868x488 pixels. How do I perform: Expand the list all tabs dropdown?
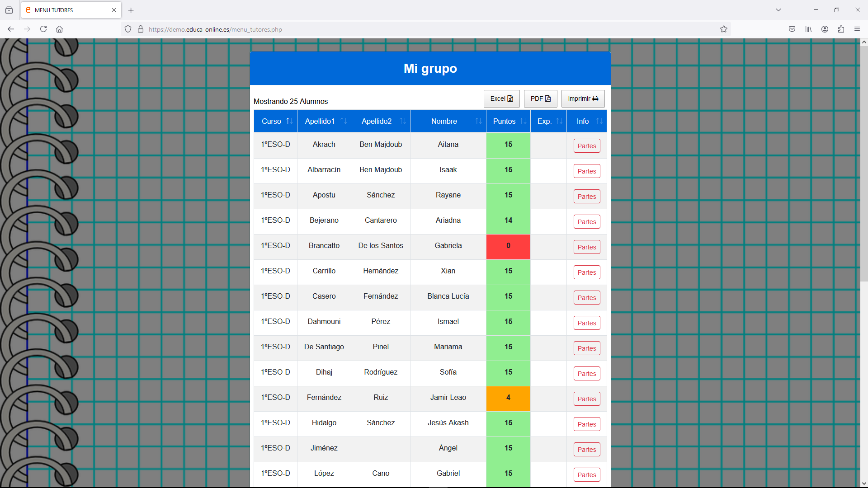coord(778,10)
